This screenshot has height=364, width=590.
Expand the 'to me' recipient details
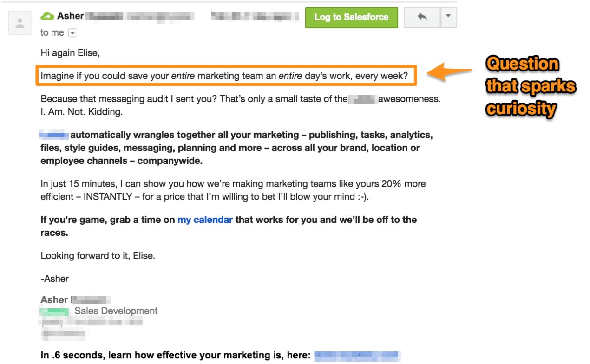click(72, 32)
